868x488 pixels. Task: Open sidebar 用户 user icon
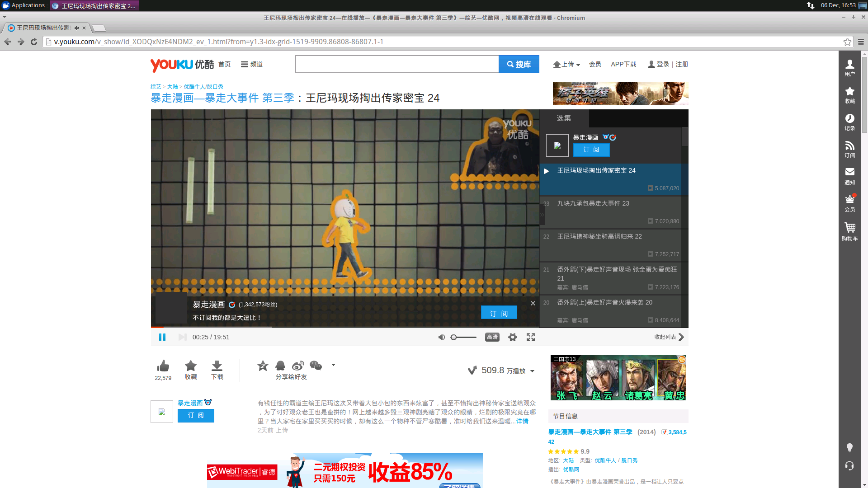tap(850, 68)
